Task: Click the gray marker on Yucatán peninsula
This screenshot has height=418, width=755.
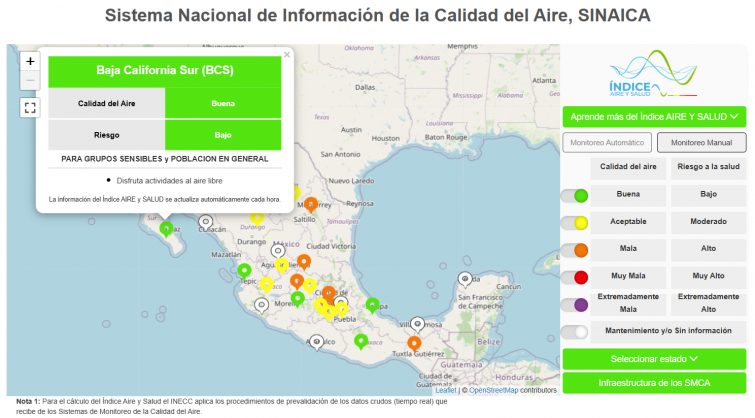Action: pyautogui.click(x=464, y=279)
